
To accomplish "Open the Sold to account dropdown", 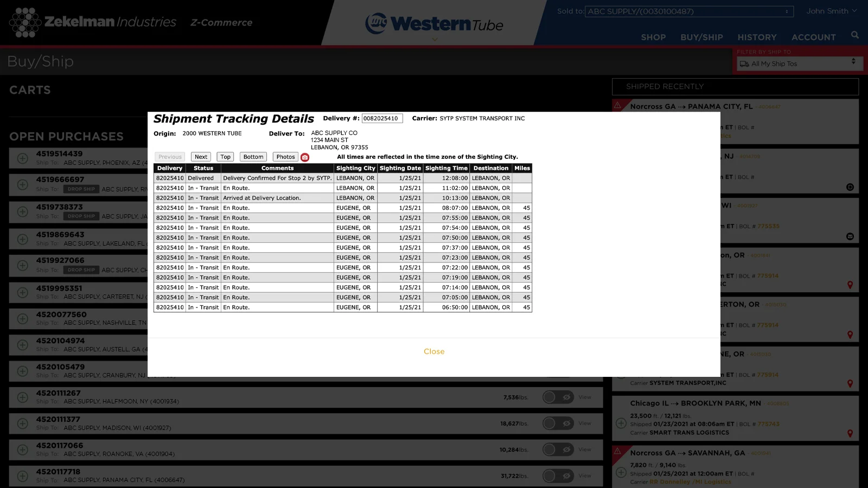I will coord(689,11).
